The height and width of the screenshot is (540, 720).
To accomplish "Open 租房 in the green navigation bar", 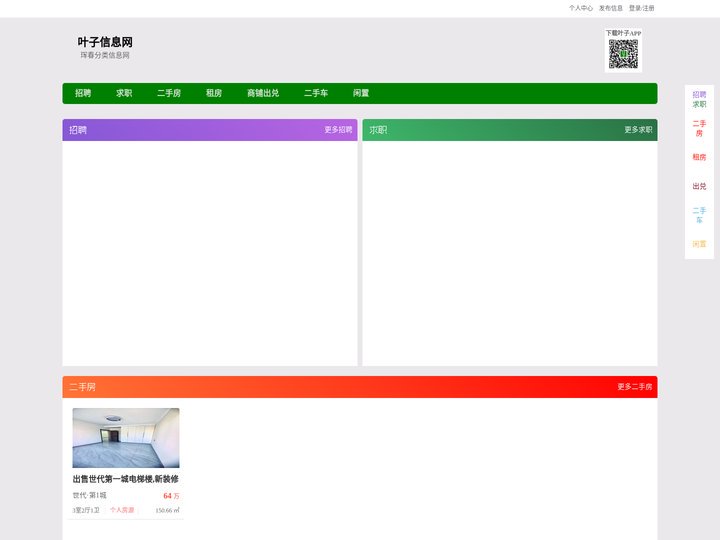I will pyautogui.click(x=214, y=93).
